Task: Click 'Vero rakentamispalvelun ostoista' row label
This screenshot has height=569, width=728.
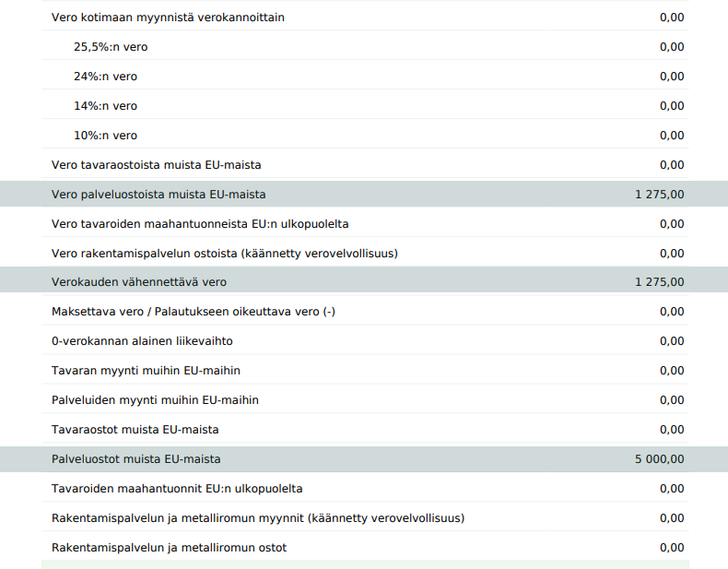Action: click(224, 254)
